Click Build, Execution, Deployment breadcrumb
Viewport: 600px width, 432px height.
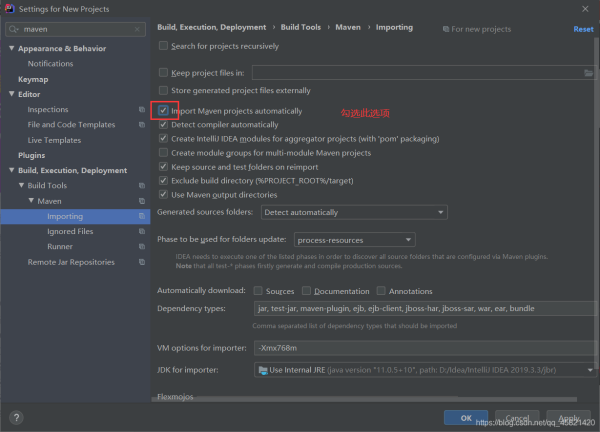point(212,27)
